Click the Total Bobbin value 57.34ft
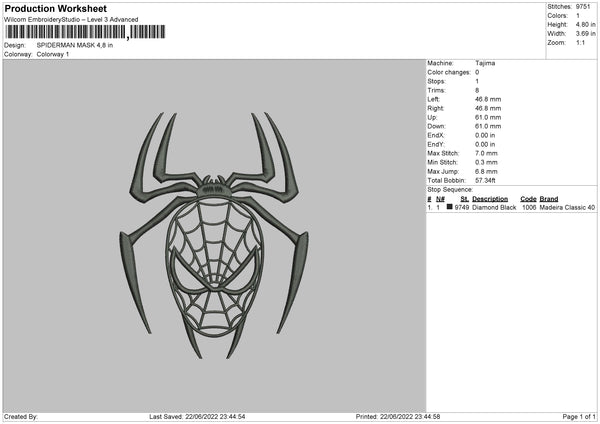Viewport: 600px width, 424px height. (x=485, y=180)
